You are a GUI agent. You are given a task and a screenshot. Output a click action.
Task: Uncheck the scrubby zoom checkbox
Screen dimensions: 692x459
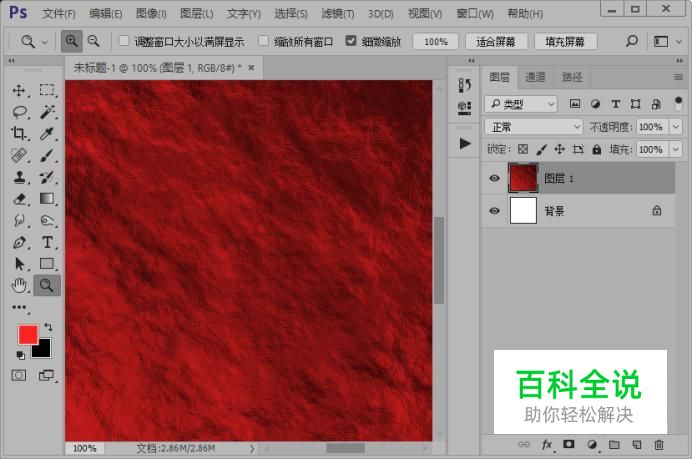(351, 41)
